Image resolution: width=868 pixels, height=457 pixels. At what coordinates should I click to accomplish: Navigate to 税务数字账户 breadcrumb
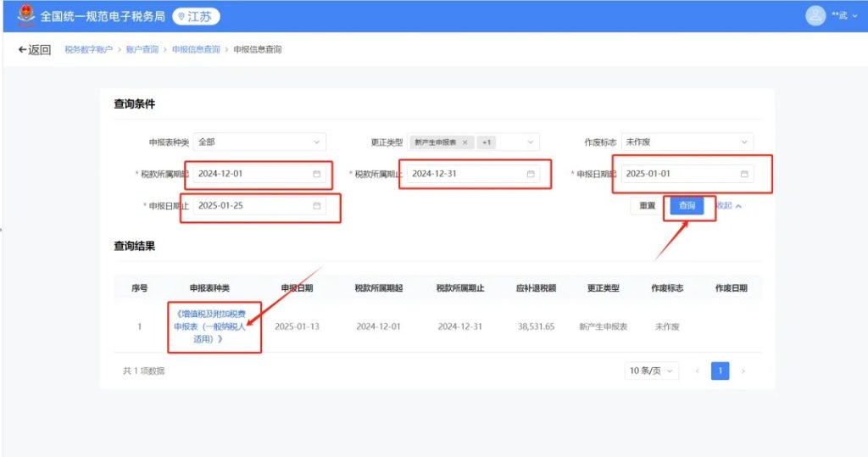[x=88, y=50]
